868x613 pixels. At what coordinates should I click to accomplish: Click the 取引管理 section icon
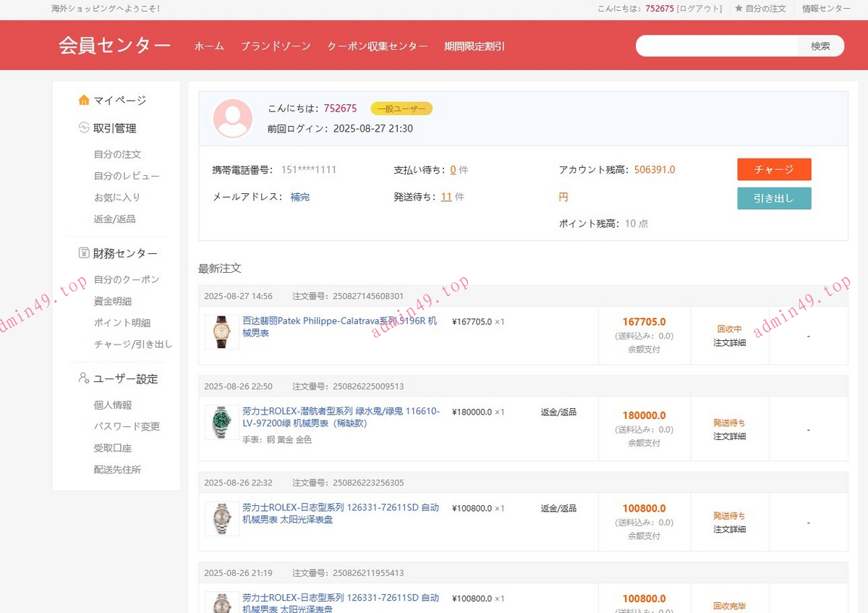pyautogui.click(x=84, y=128)
